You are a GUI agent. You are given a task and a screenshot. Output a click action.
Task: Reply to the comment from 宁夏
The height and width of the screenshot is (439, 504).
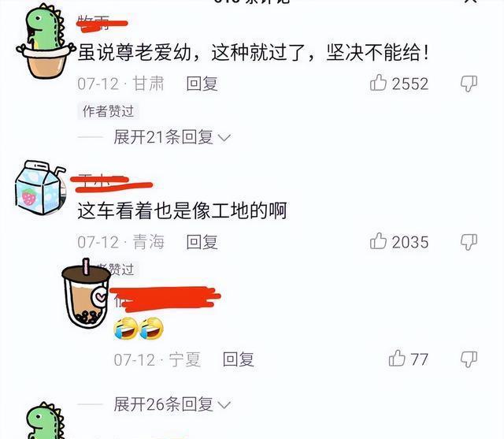pos(238,359)
